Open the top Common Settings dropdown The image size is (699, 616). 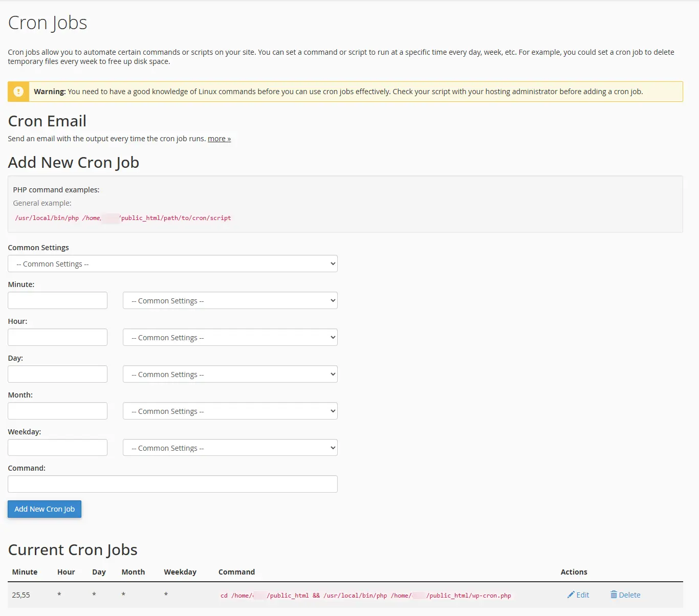(x=172, y=264)
